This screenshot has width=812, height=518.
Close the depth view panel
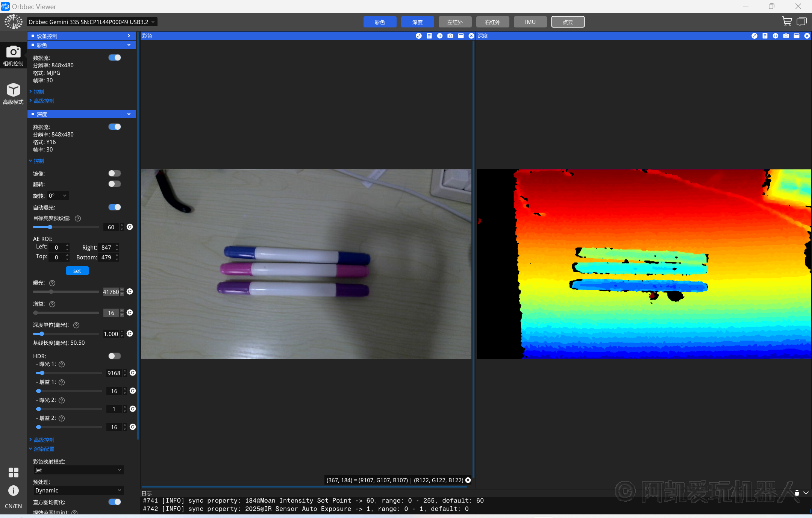(x=807, y=36)
